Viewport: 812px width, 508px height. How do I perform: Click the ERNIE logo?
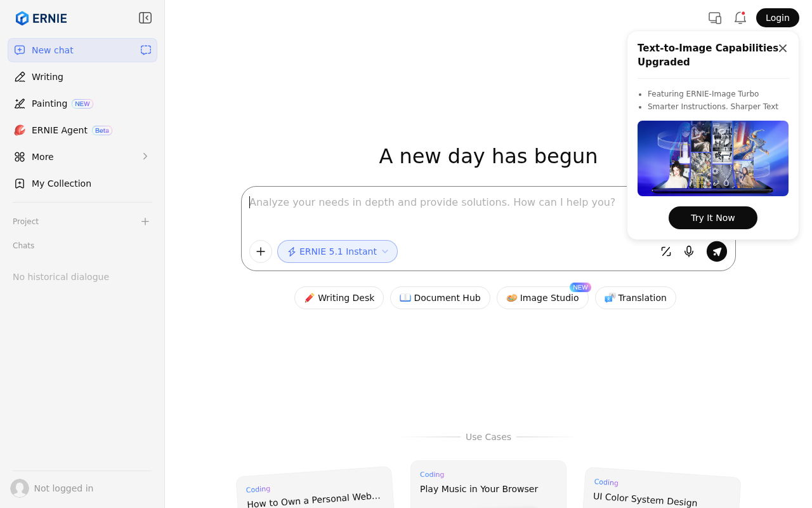click(x=41, y=18)
